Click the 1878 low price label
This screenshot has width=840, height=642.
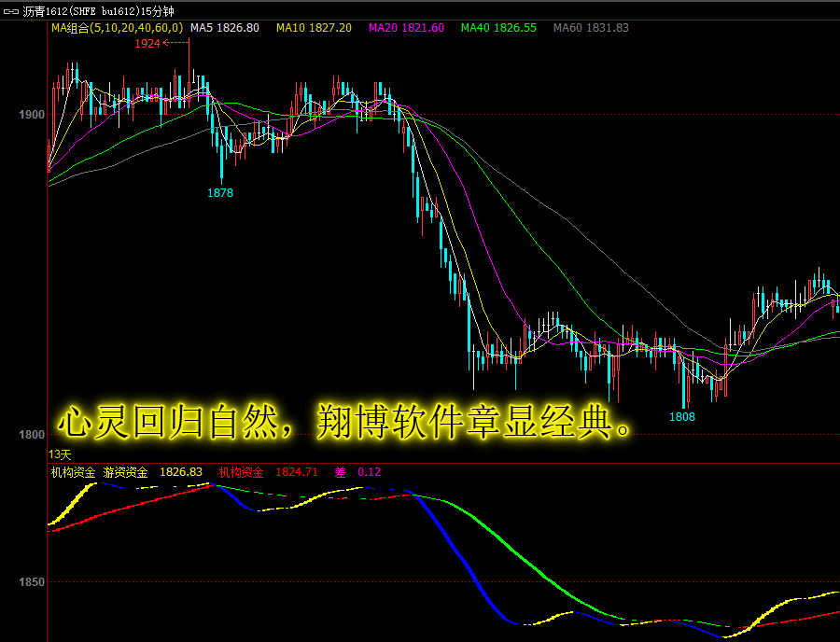220,193
